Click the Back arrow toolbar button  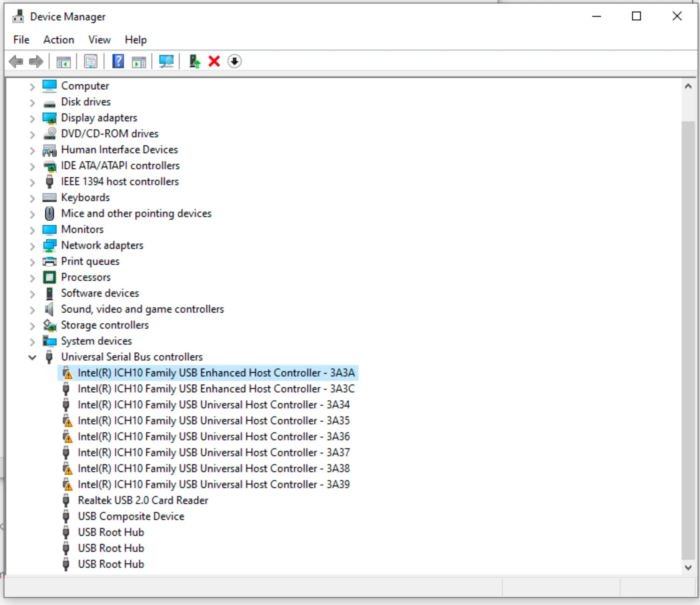click(16, 61)
